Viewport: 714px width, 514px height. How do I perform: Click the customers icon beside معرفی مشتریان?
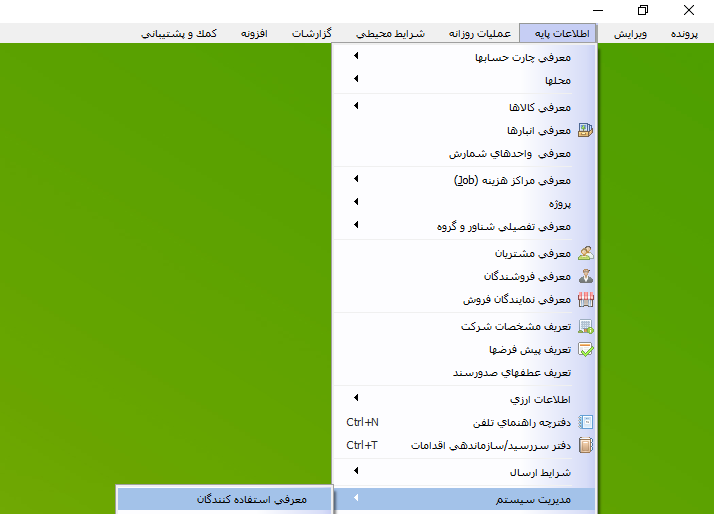(586, 253)
